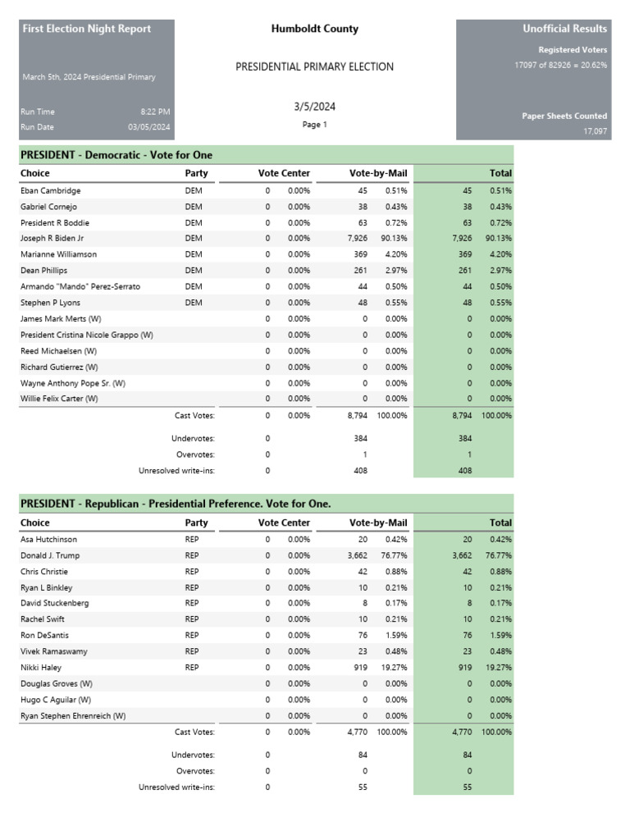Screen dimensions: 630x840
Task: Click Donald J. Trump candidate name
Action: (50, 555)
